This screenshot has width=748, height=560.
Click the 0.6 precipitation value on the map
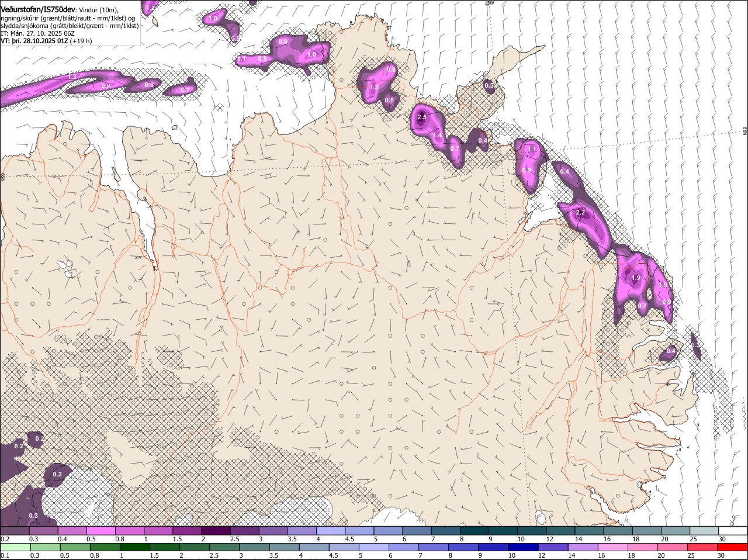pyautogui.click(x=283, y=42)
